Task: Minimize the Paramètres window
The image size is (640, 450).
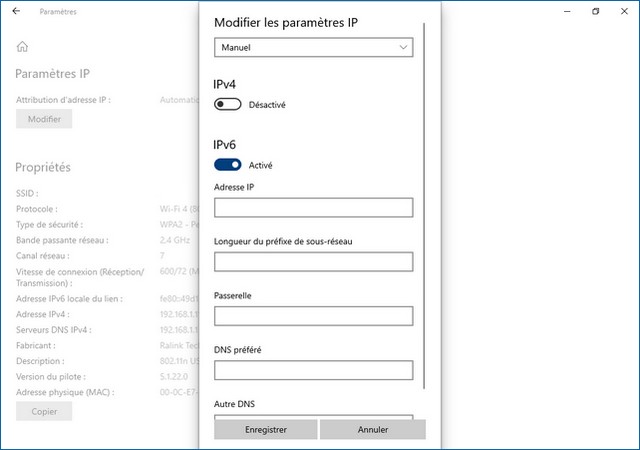Action: coord(567,12)
